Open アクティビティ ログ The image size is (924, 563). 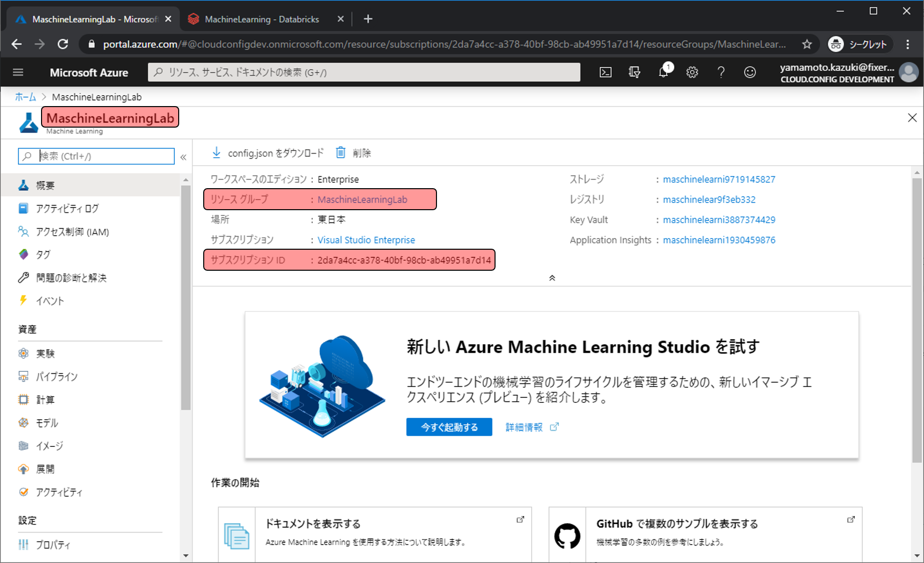click(90, 208)
